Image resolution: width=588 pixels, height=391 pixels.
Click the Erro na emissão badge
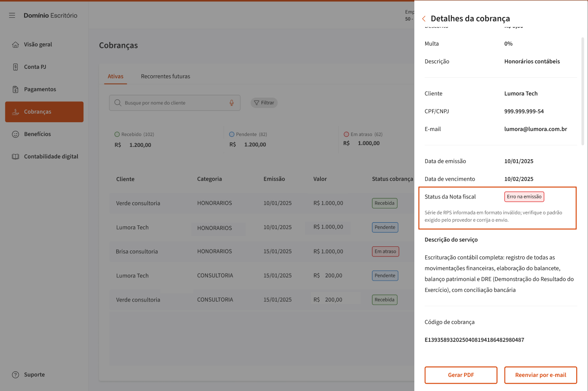(524, 197)
